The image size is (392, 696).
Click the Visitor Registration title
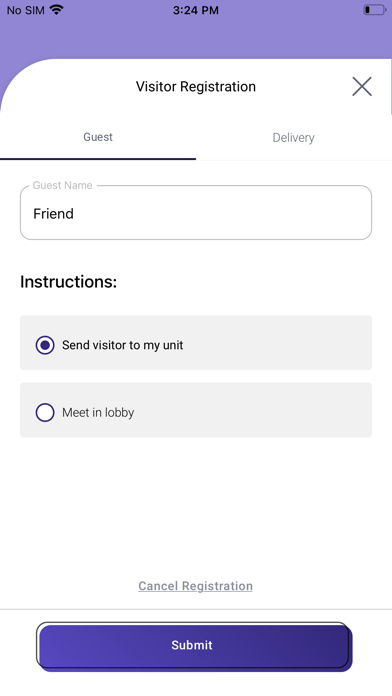(x=196, y=87)
